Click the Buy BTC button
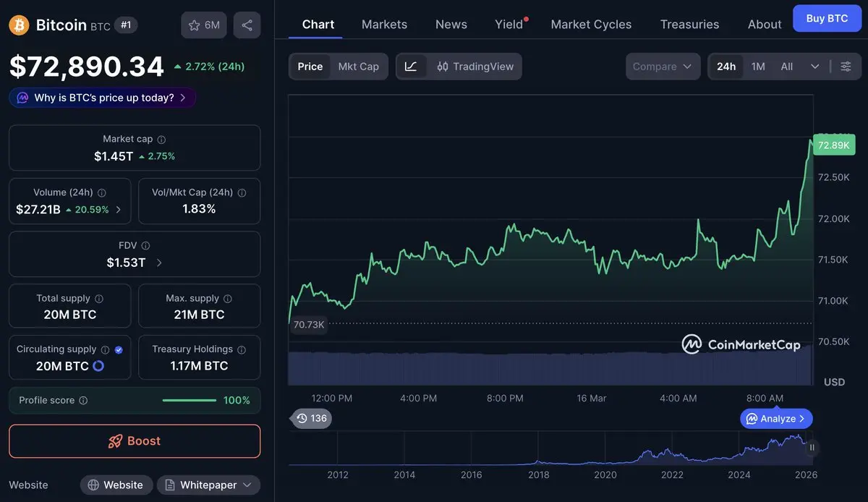Image resolution: width=868 pixels, height=502 pixels. [x=827, y=18]
